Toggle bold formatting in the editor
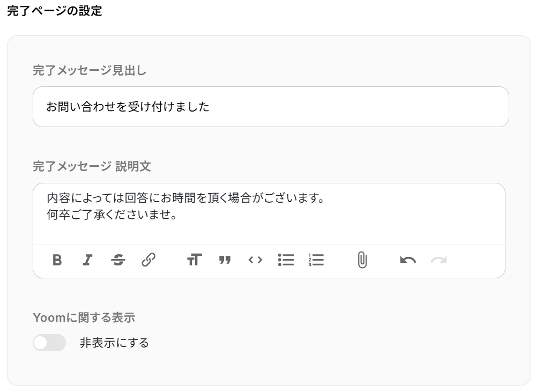This screenshot has height=392, width=536. [57, 260]
